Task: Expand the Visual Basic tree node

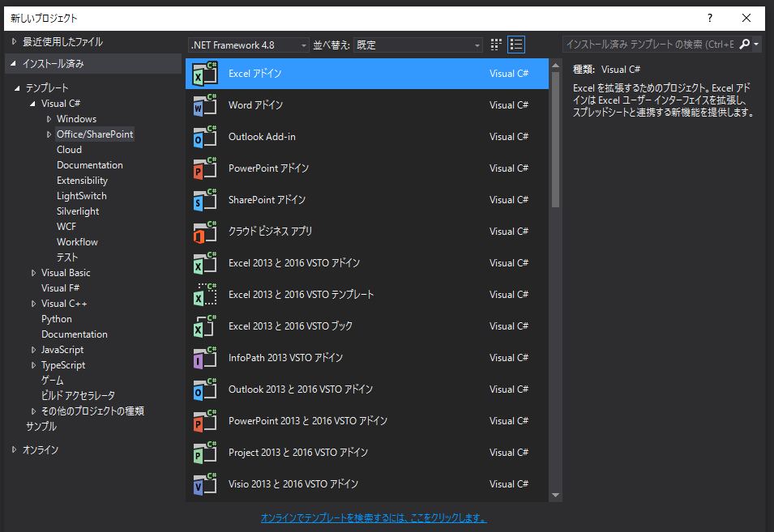Action: point(33,273)
